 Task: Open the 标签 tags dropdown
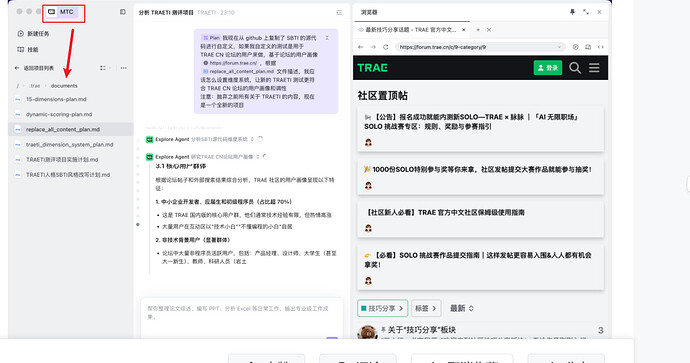(426, 308)
